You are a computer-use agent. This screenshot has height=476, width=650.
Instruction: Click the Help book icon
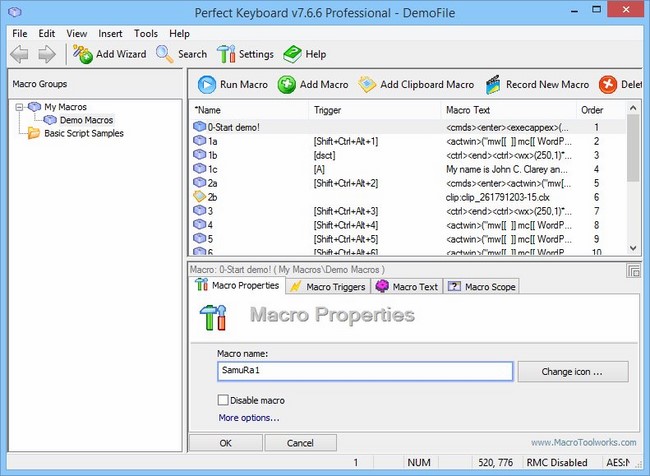292,54
